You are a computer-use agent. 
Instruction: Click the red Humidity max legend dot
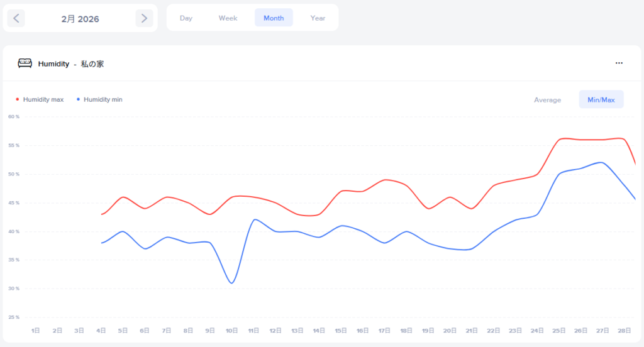point(18,99)
